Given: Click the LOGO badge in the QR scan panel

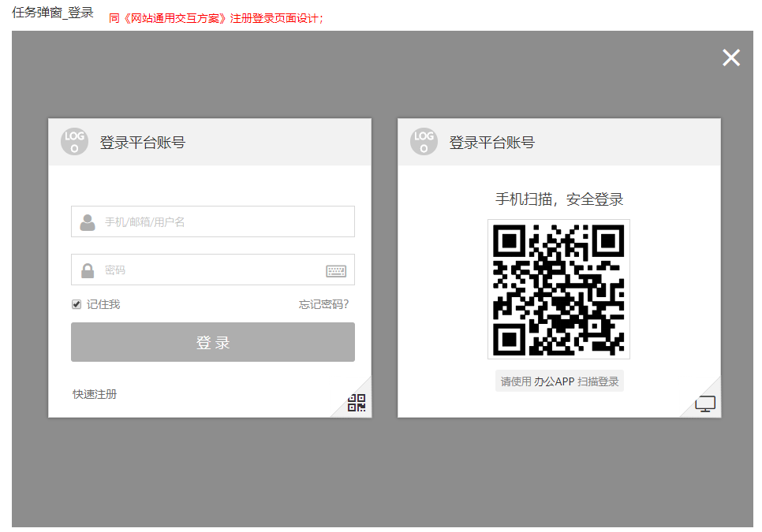Looking at the screenshot, I should [424, 142].
